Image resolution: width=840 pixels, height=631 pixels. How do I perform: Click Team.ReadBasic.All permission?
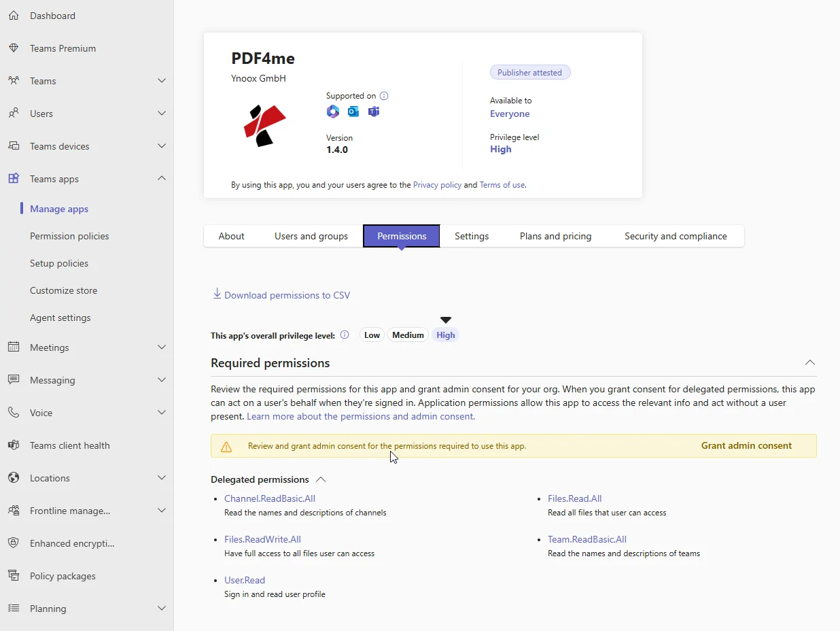tap(587, 539)
